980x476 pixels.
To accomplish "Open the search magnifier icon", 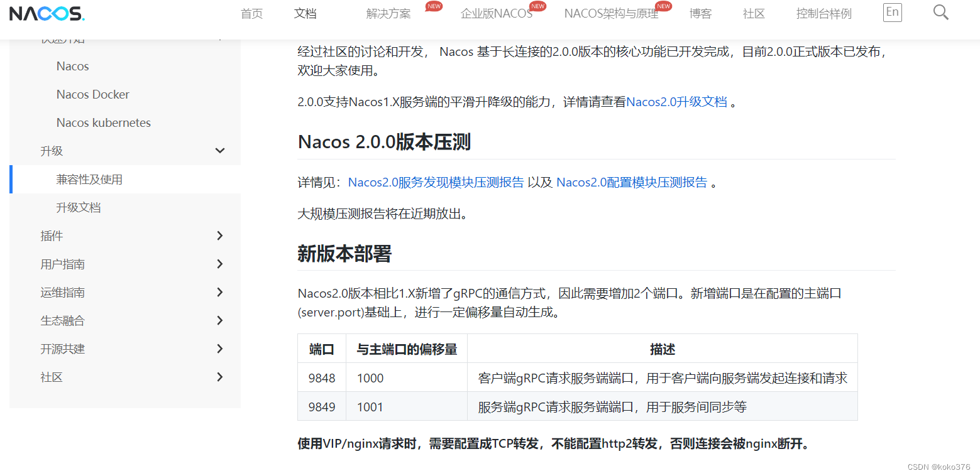I will coord(940,12).
